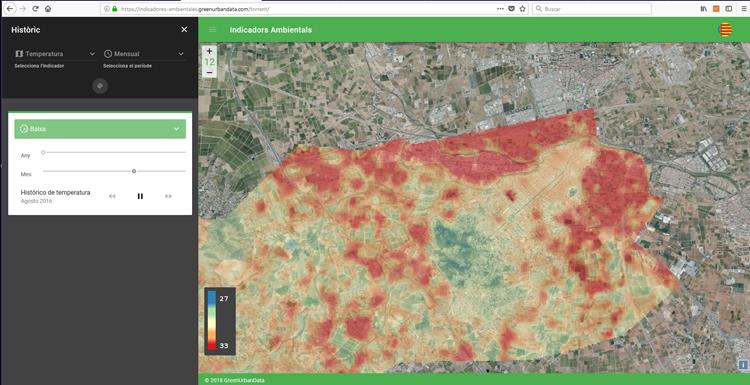750x385 pixels.
Task: Open the app navigation hamburger menu
Action: tap(213, 30)
